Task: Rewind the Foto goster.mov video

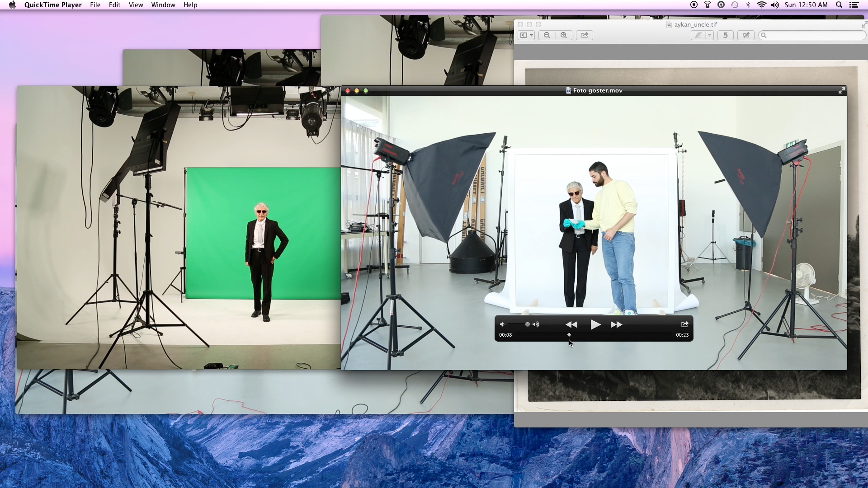Action: pyautogui.click(x=571, y=324)
